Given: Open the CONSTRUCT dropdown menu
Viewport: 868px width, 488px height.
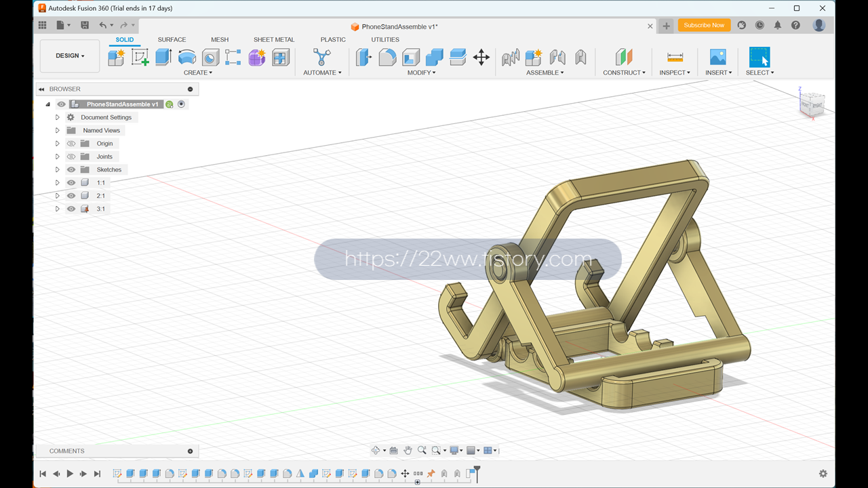Looking at the screenshot, I should click(625, 73).
